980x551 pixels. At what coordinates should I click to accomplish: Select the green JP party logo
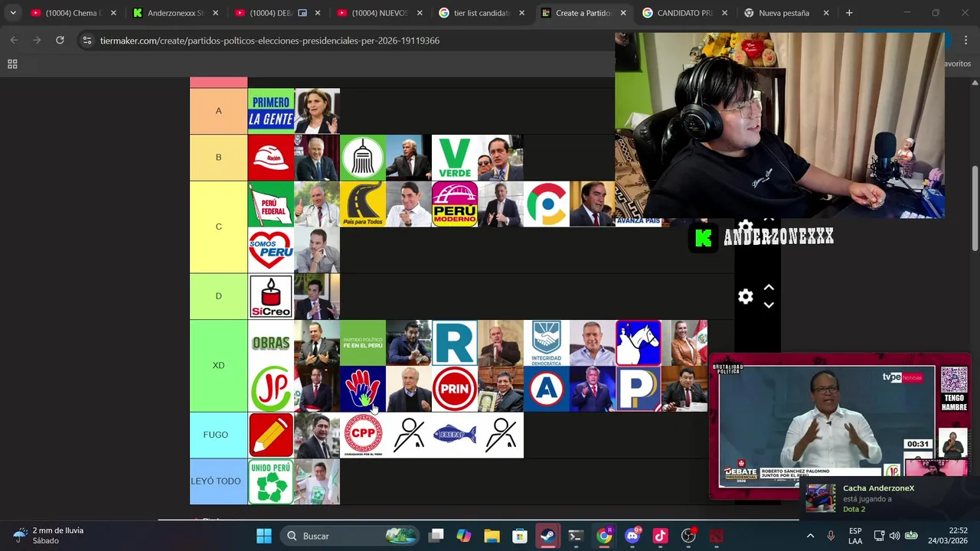tap(271, 389)
